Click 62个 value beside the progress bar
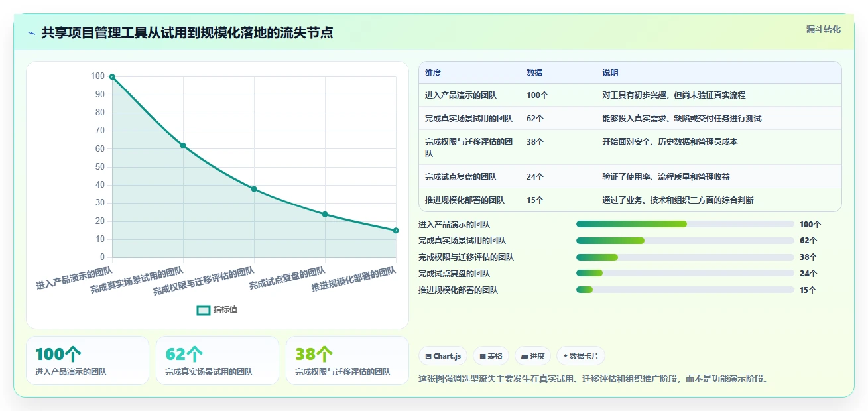 click(808, 241)
